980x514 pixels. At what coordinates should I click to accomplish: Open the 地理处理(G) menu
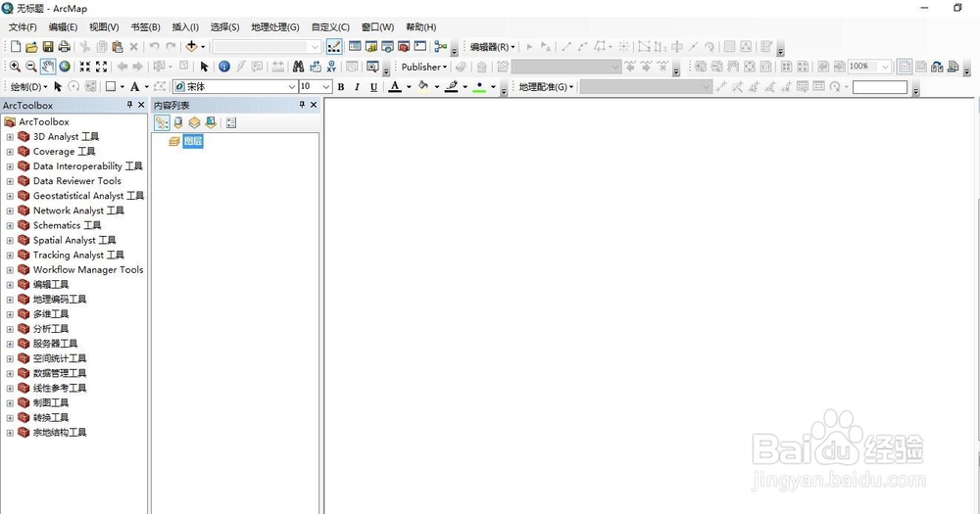coord(275,26)
